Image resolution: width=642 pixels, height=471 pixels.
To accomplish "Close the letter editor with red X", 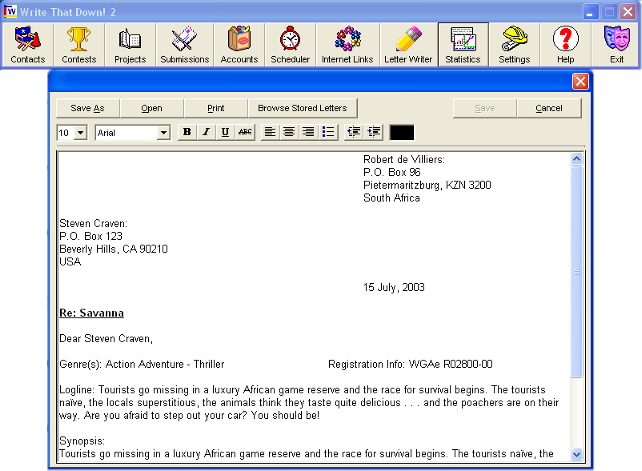I will point(580,81).
